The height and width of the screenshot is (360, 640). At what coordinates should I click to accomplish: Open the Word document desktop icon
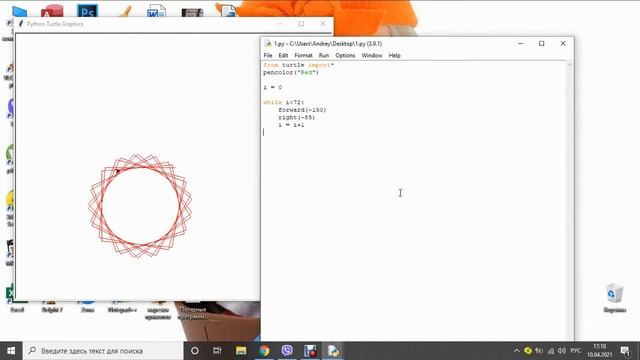(156, 11)
